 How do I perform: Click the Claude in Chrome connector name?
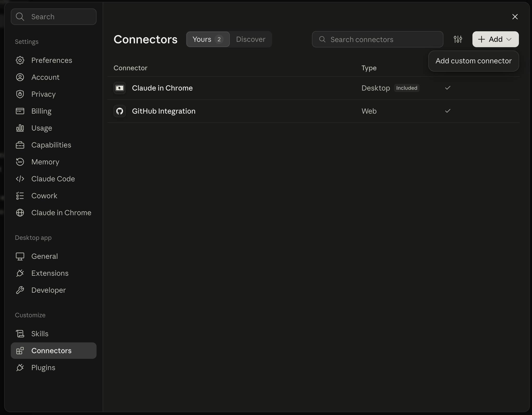tap(162, 88)
